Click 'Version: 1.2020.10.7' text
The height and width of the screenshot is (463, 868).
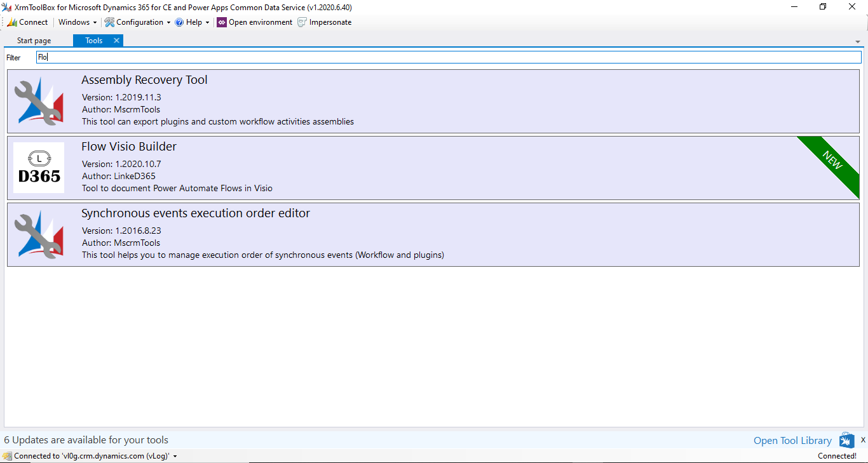coord(121,164)
